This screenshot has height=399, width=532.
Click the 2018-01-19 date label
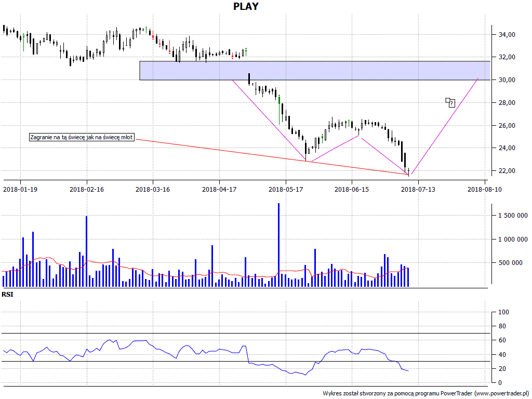[20, 189]
